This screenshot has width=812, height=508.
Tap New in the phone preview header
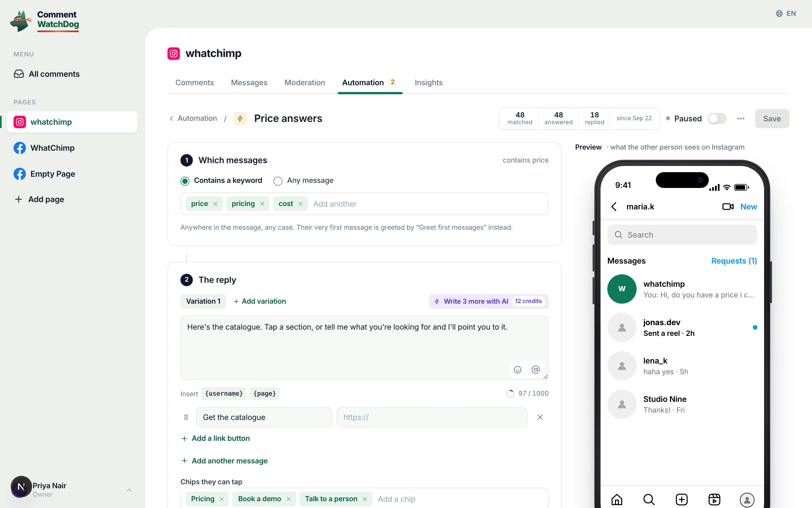click(x=749, y=207)
